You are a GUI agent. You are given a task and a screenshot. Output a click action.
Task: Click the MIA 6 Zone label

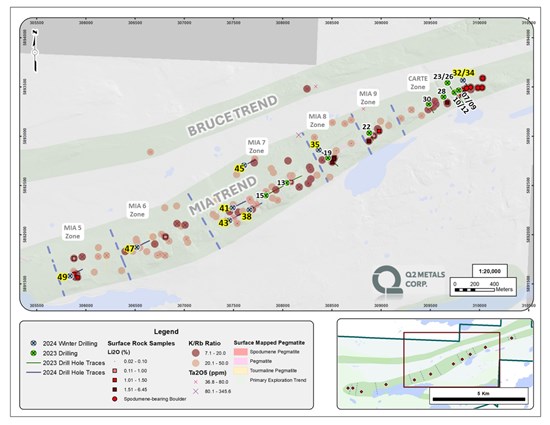137,210
